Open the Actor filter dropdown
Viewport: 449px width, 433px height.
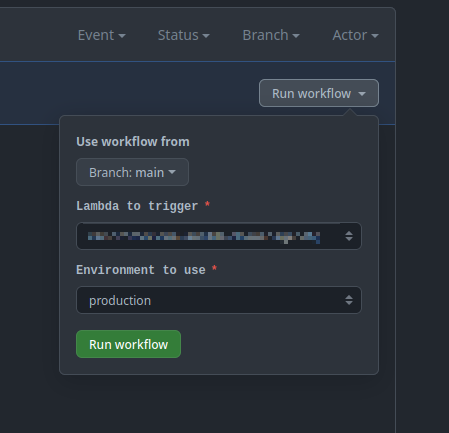point(355,35)
